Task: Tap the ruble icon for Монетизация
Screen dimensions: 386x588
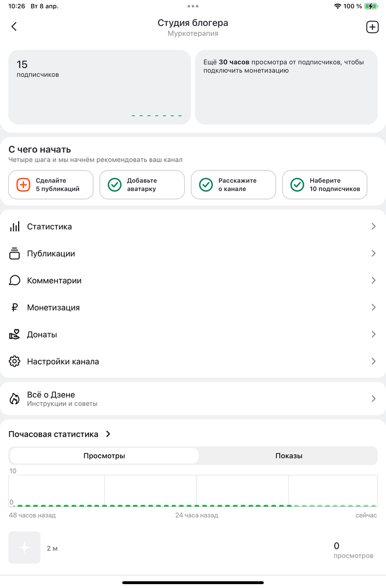Action: (15, 307)
